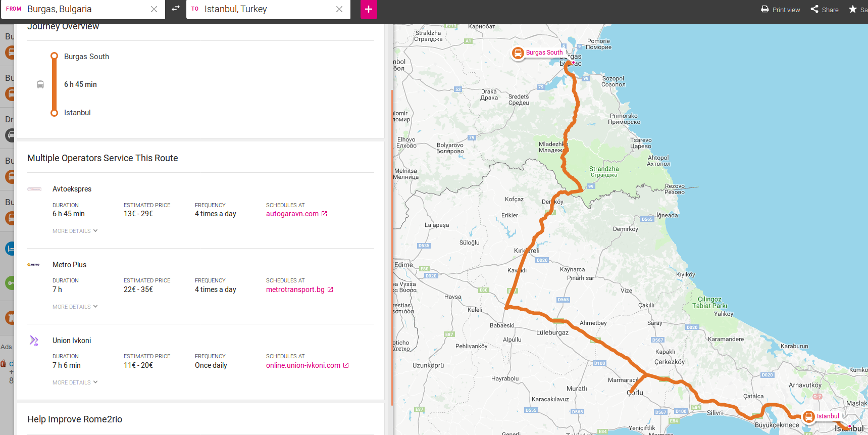Add another destination with the plus button
The width and height of the screenshot is (868, 435).
[x=369, y=9]
